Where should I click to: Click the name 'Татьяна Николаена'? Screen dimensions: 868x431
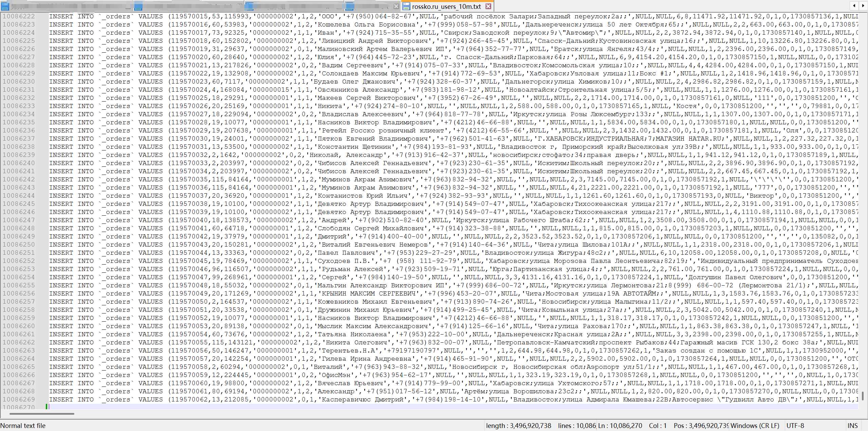pyautogui.click(x=352, y=334)
